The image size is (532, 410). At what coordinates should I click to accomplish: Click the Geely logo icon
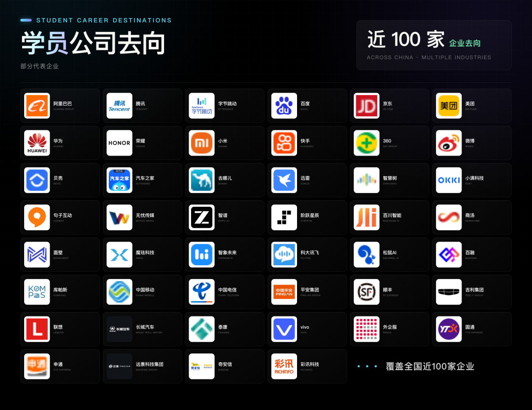pyautogui.click(x=449, y=292)
